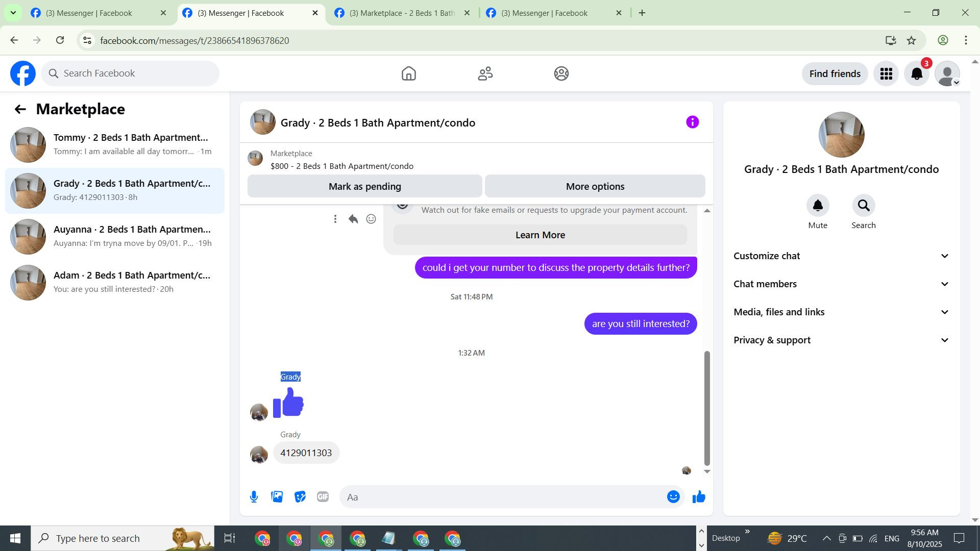Open conversation information purple icon

692,122
